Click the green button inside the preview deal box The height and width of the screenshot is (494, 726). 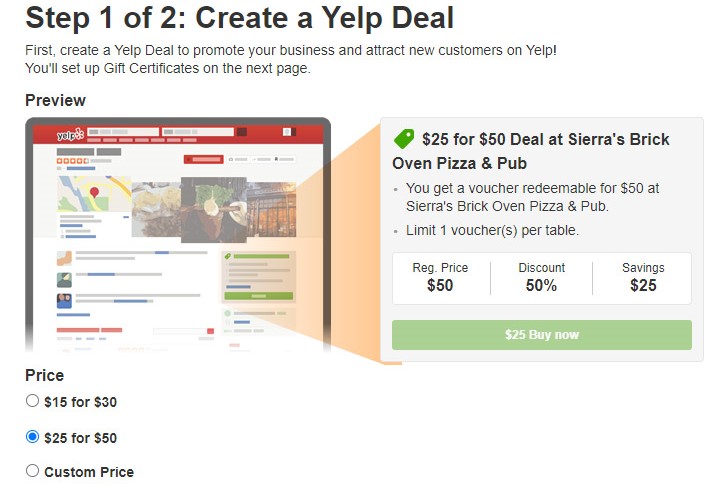pos(259,296)
